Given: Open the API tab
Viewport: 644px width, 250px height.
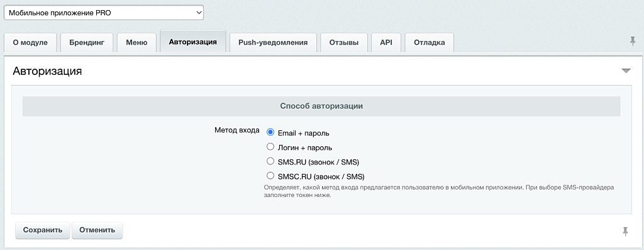Looking at the screenshot, I should [x=386, y=42].
